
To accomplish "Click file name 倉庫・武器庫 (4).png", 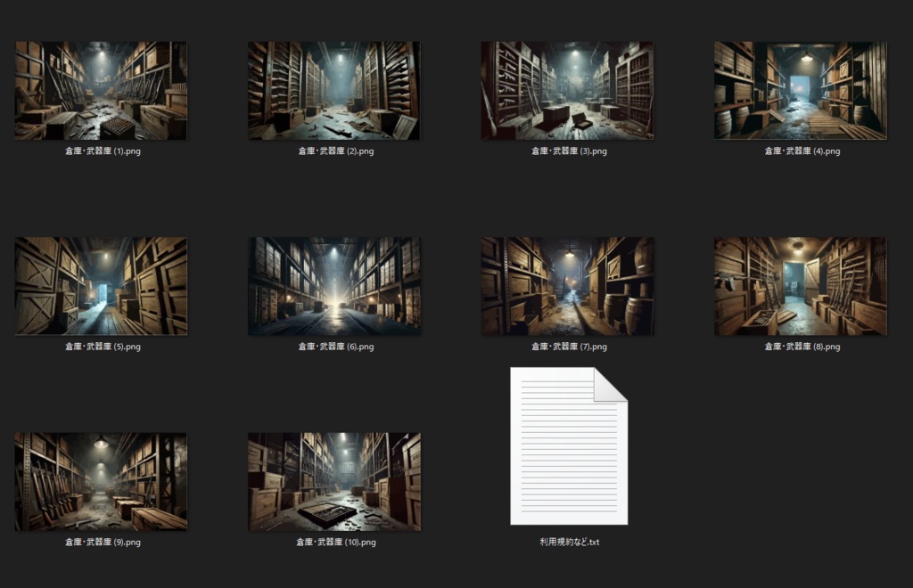I will 802,151.
